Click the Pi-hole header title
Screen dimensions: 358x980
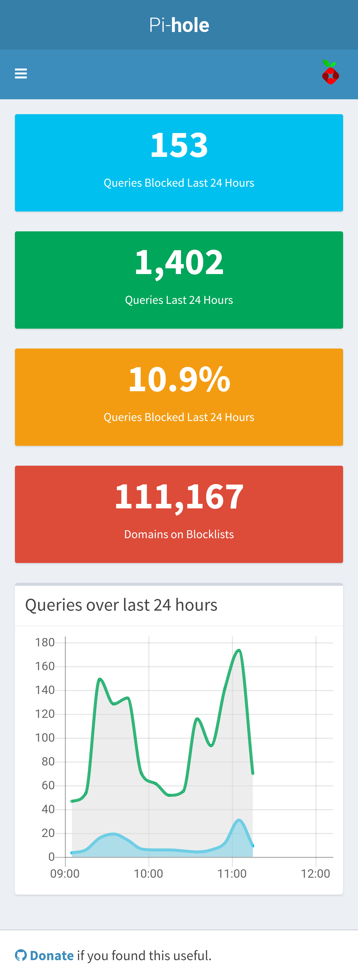pos(179,25)
